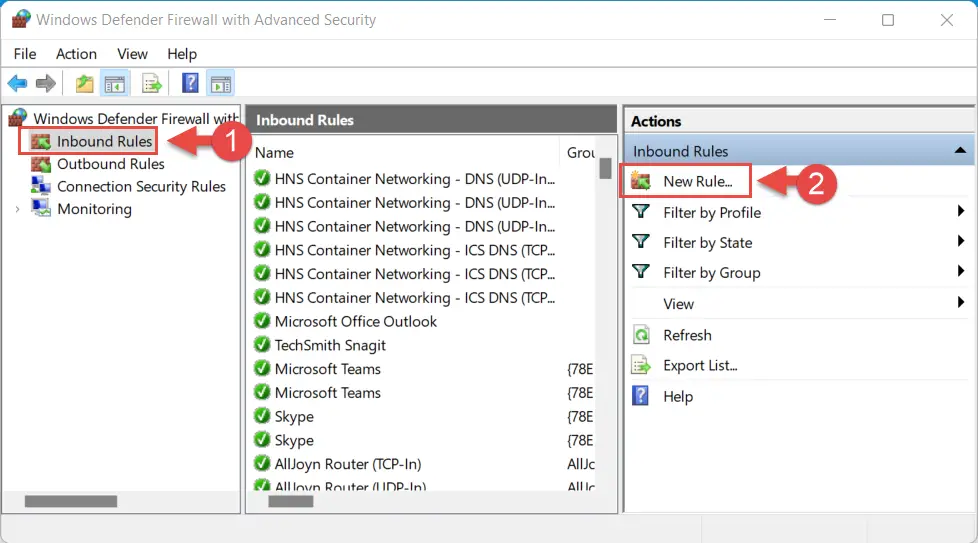Open the View menu in menu bar
This screenshot has width=978, height=543.
pos(132,54)
